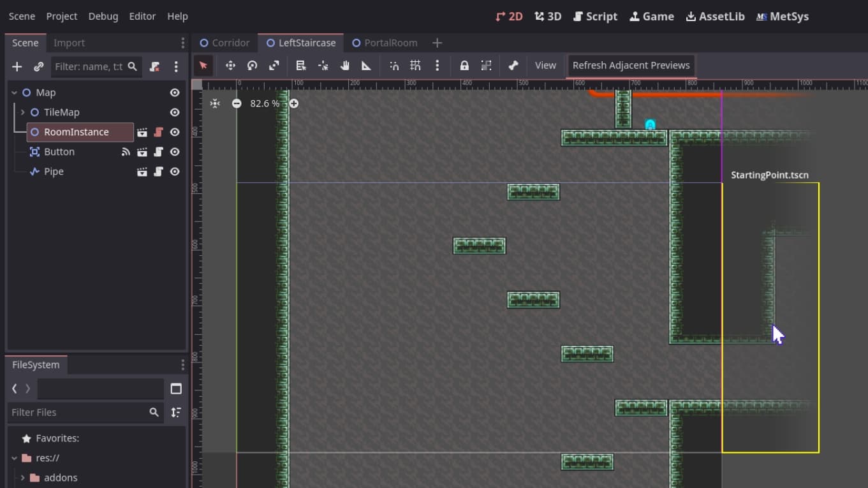Add a new node with the plus icon
868x488 pixels.
point(17,66)
